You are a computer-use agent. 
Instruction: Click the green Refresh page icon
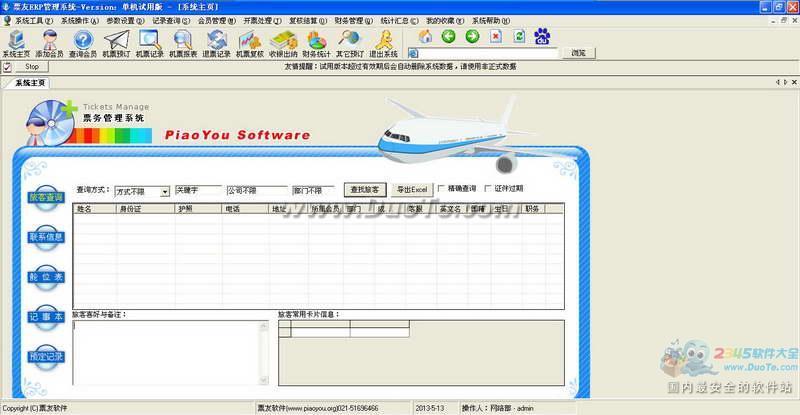pos(519,36)
